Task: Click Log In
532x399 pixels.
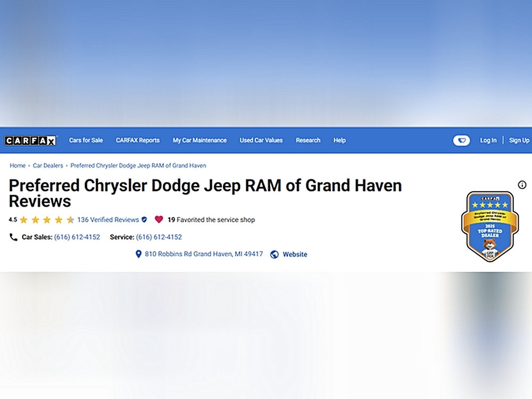Action: (488, 140)
